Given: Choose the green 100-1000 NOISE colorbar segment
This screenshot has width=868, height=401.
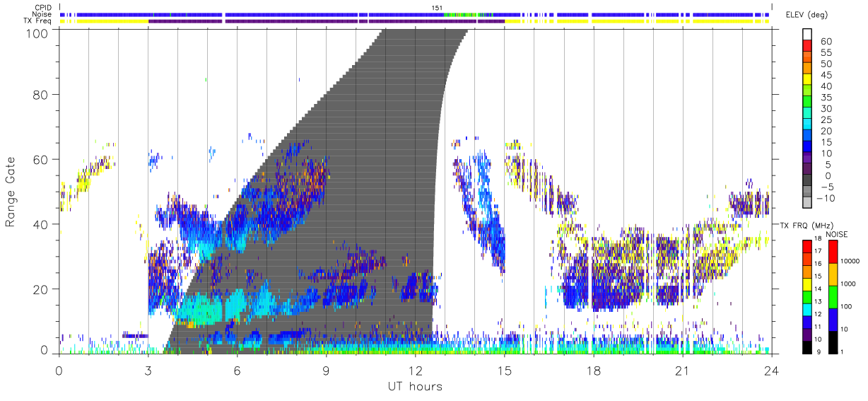Looking at the screenshot, I should pyautogui.click(x=833, y=297).
